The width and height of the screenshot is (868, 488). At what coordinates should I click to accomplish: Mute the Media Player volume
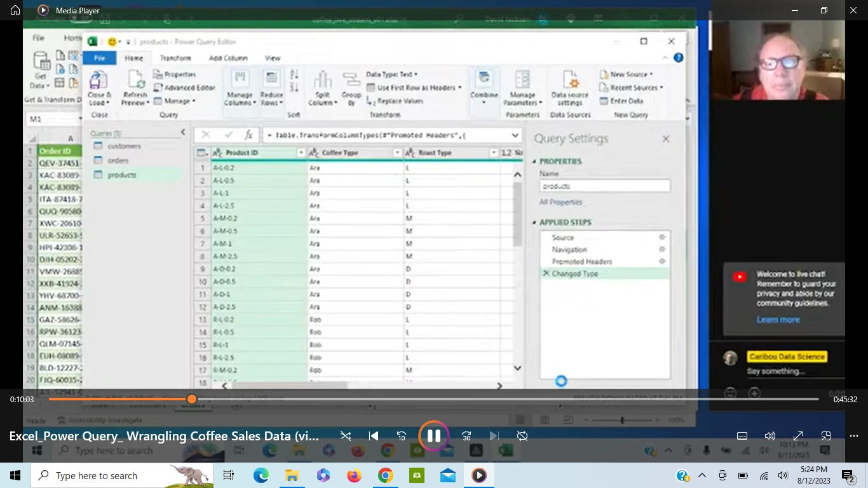pos(770,436)
